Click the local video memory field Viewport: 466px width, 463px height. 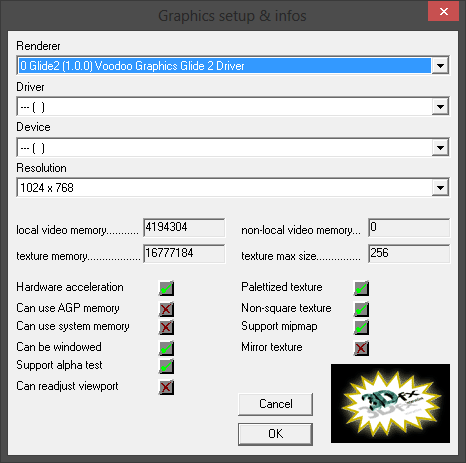pyautogui.click(x=184, y=227)
